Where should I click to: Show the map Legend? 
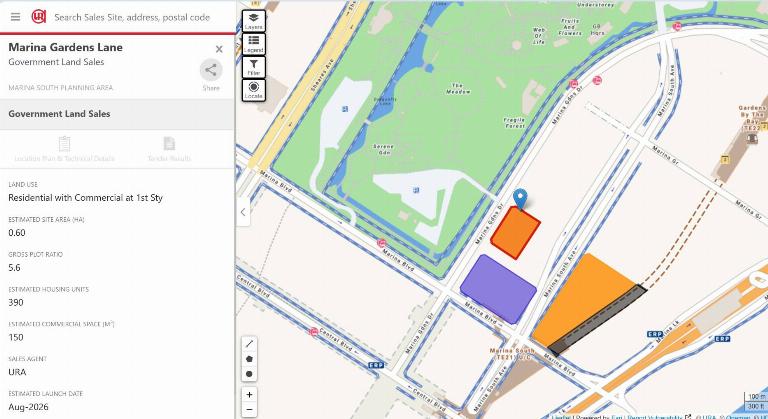click(x=254, y=44)
